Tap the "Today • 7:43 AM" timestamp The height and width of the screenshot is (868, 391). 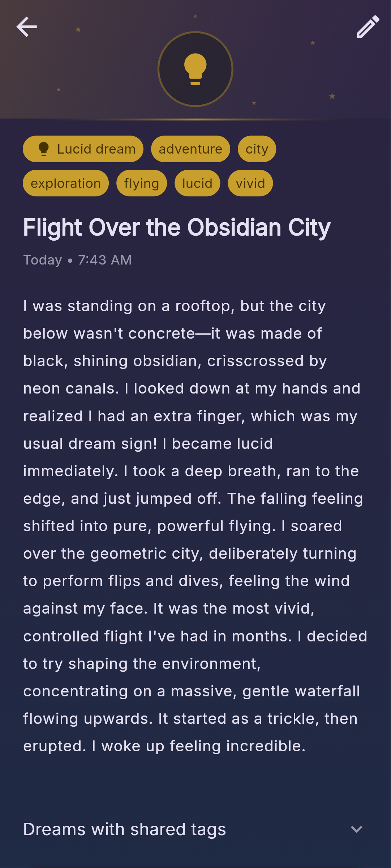(x=77, y=260)
